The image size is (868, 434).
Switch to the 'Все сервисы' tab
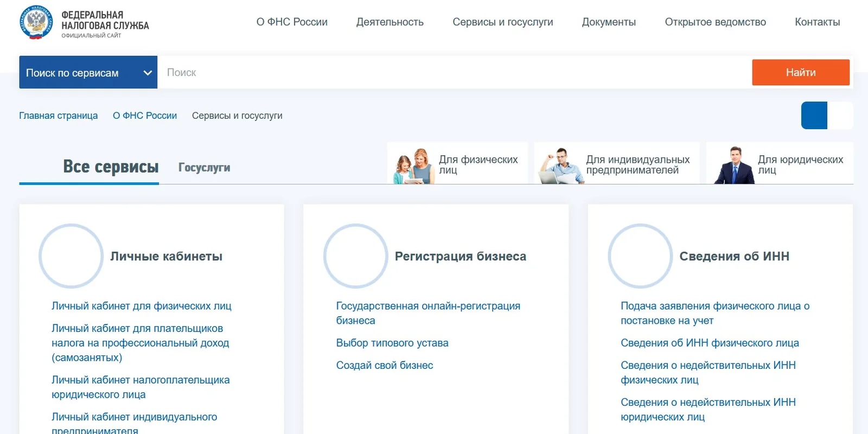tap(111, 167)
